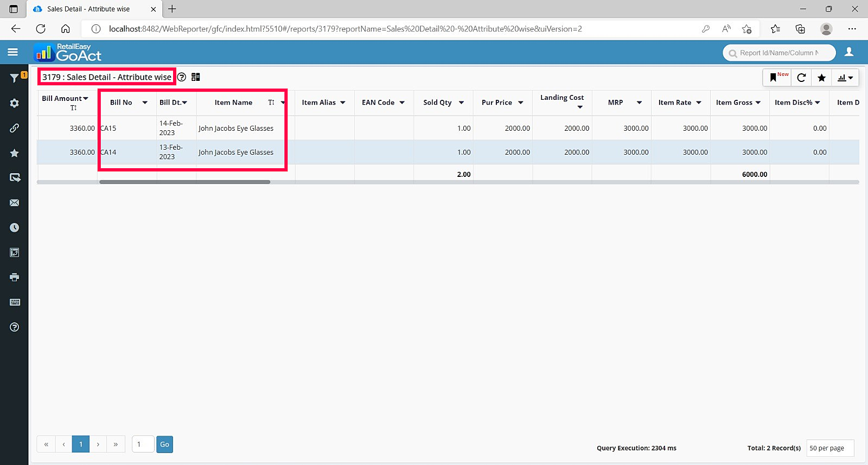This screenshot has width=868, height=465.
Task: Mark report as favorite with star button
Action: tap(822, 78)
